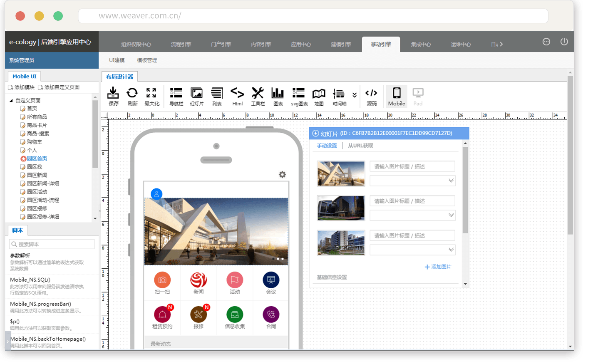Image resolution: width=593 pixels, height=364 pixels.
Task: Switch to 模板管理 sub tab
Action: 147,60
